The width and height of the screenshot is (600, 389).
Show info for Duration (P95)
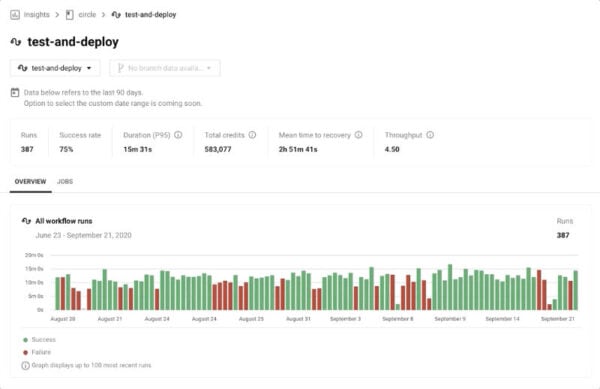click(178, 135)
